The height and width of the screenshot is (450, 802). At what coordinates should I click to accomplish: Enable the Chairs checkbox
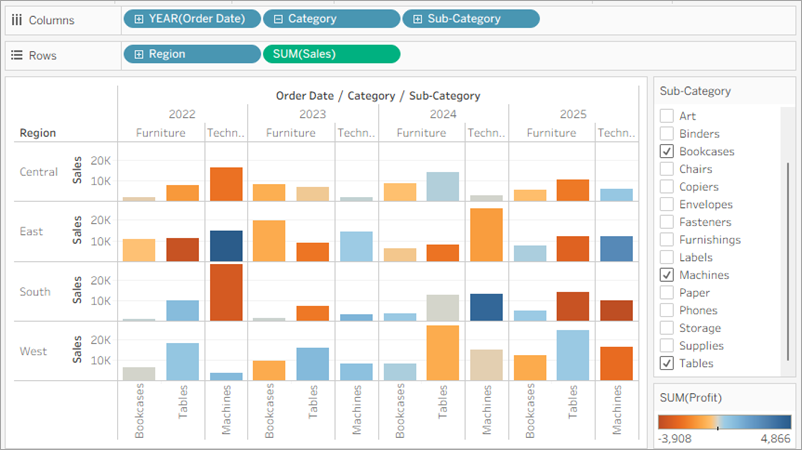(667, 169)
